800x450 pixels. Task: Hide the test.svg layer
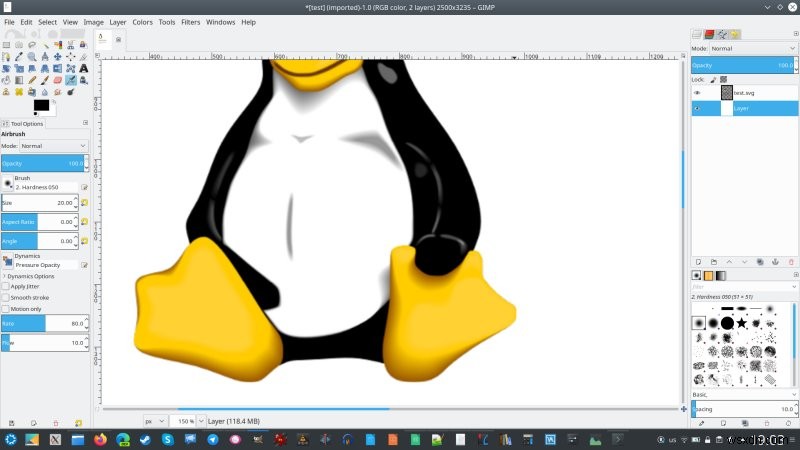(698, 92)
